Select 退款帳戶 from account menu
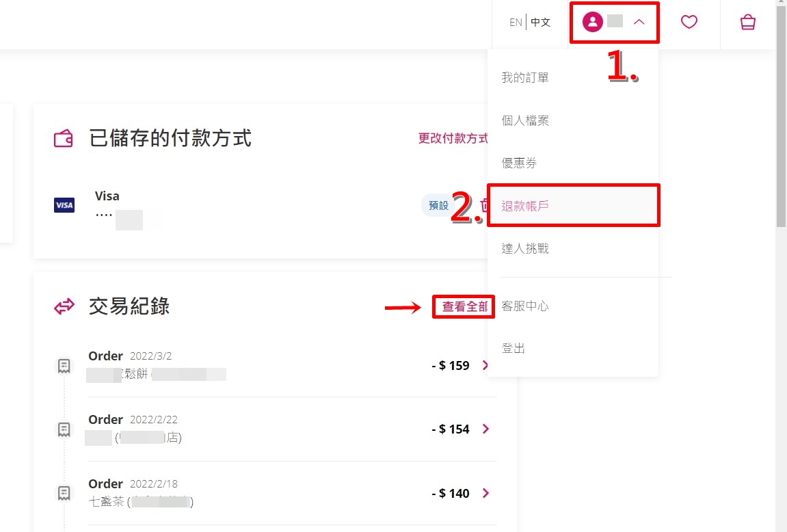The width and height of the screenshot is (787, 532). click(573, 206)
